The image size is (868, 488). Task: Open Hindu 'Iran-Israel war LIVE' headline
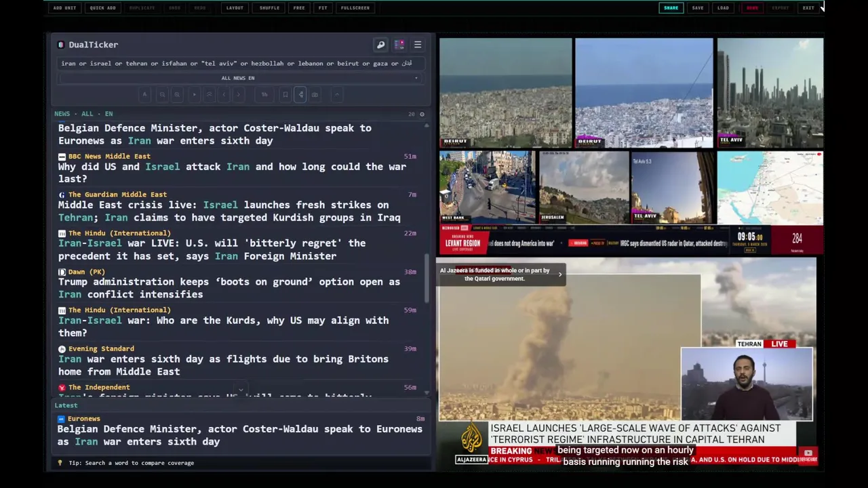[212, 249]
